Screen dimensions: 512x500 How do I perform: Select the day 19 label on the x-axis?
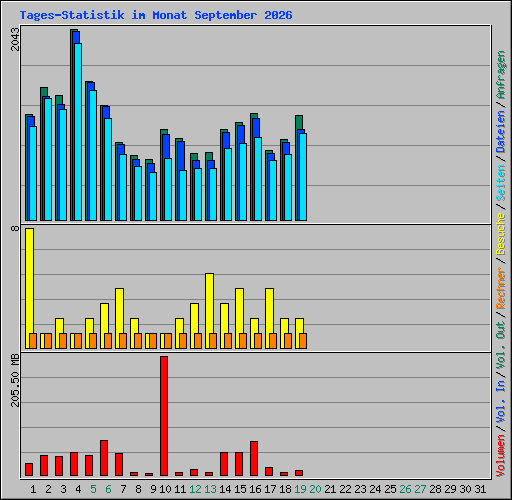(300, 489)
